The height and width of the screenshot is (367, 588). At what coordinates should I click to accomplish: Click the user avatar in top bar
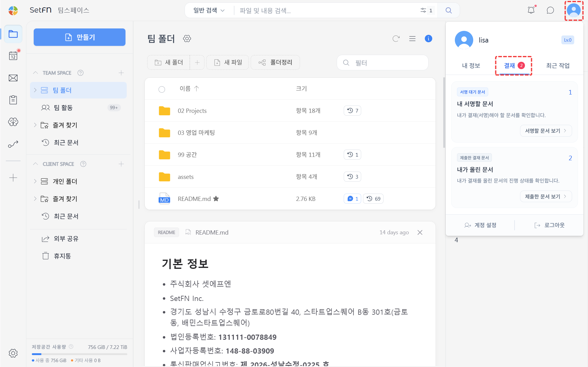pos(574,10)
